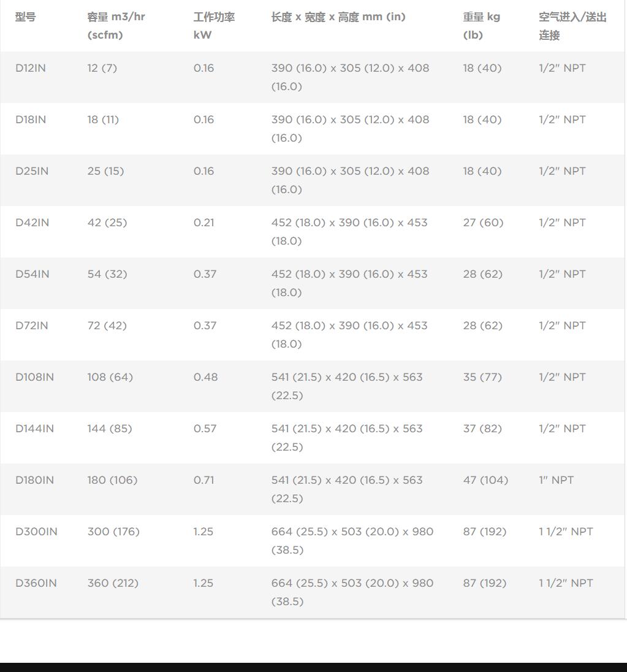Select the D144IN power value 0.57
This screenshot has height=672, width=627.
[205, 429]
